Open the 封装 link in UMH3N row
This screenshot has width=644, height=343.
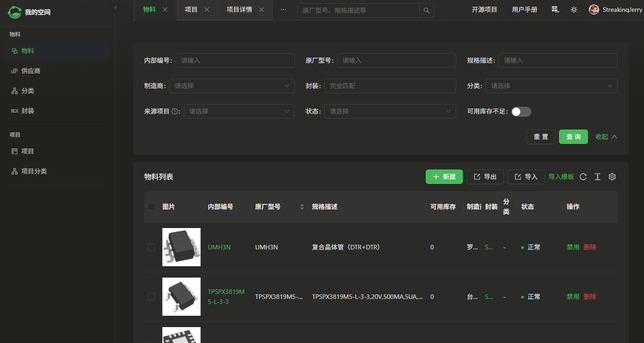tap(489, 247)
